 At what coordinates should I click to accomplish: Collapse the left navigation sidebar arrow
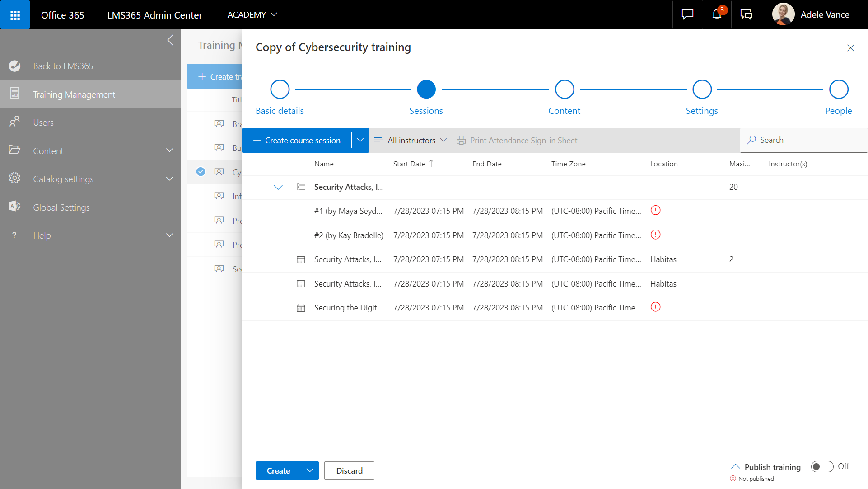tap(170, 40)
